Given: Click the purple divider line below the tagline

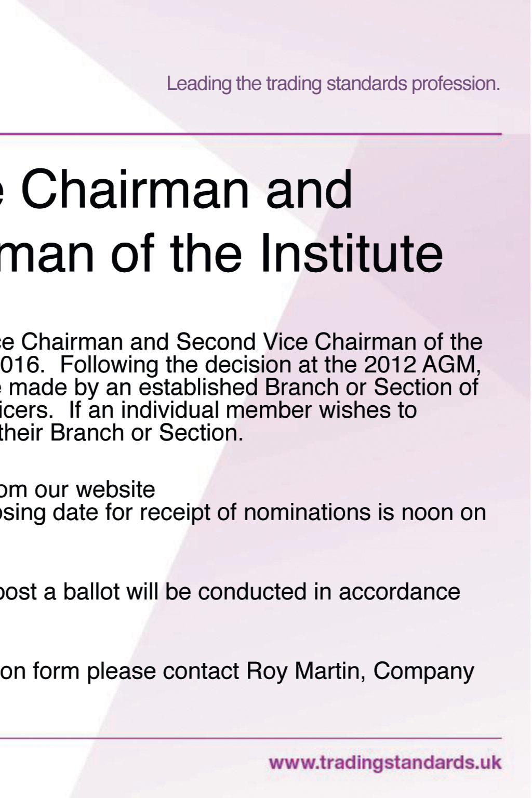Looking at the screenshot, I should (x=251, y=134).
